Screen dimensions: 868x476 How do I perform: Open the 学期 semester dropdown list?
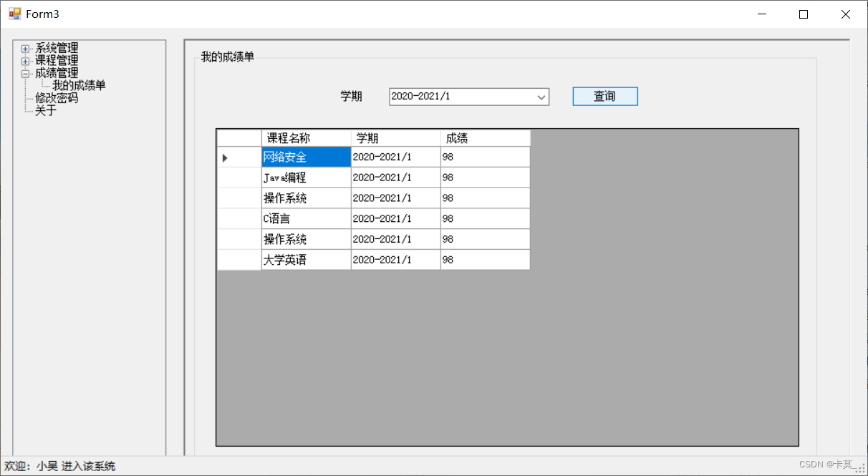[x=542, y=96]
